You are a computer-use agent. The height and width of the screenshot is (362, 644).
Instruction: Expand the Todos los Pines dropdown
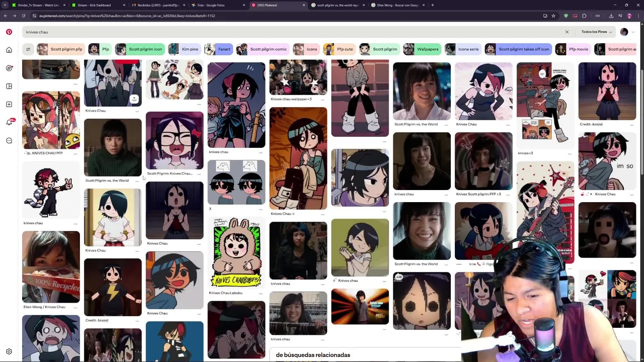point(597,32)
